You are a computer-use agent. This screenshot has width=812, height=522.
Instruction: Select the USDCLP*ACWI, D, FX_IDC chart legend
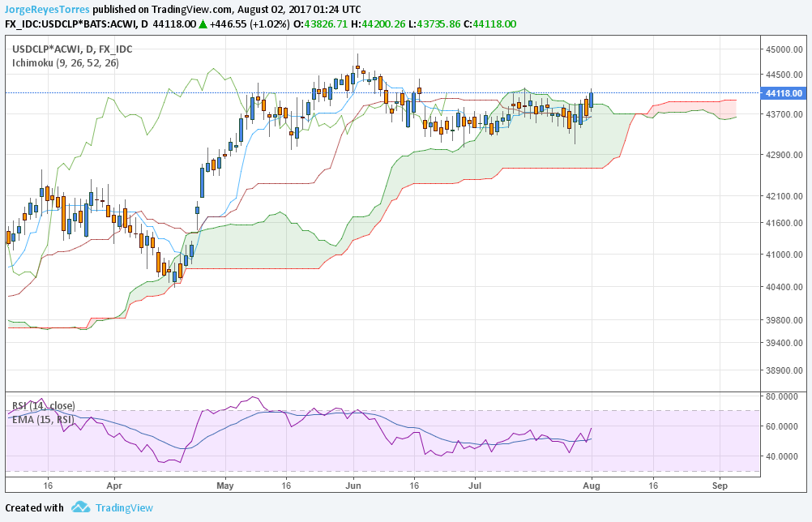[72, 49]
